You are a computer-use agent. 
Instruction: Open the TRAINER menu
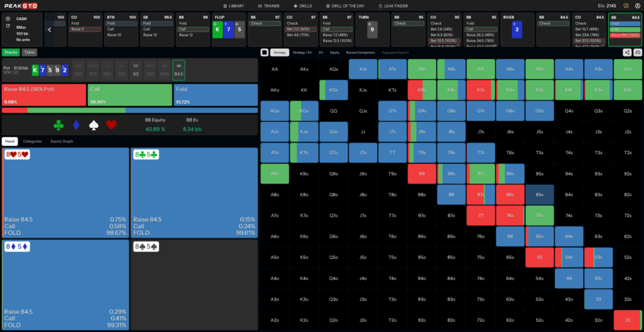(x=269, y=6)
